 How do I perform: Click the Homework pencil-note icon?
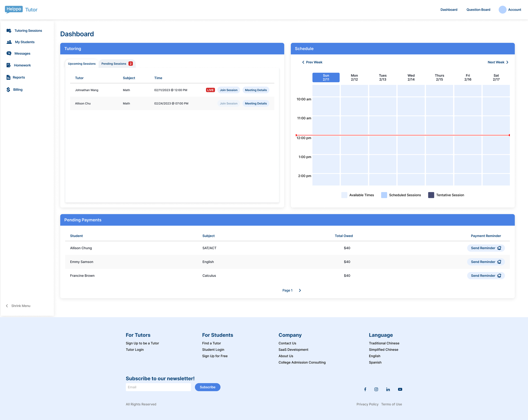pyautogui.click(x=9, y=65)
